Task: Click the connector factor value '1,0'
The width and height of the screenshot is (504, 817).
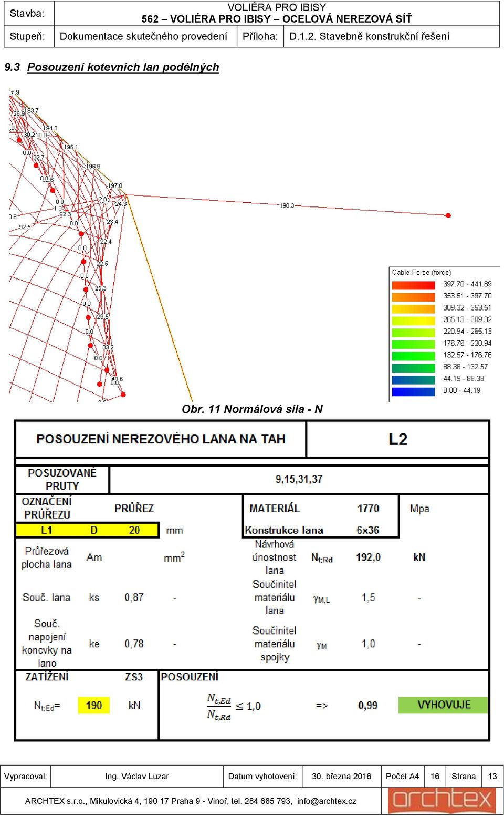Action: click(x=369, y=644)
